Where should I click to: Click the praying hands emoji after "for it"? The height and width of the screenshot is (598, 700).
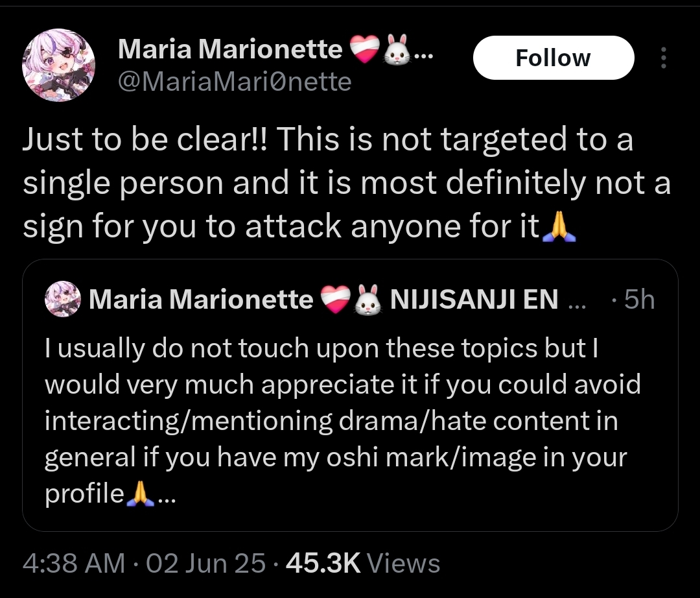coord(558,226)
